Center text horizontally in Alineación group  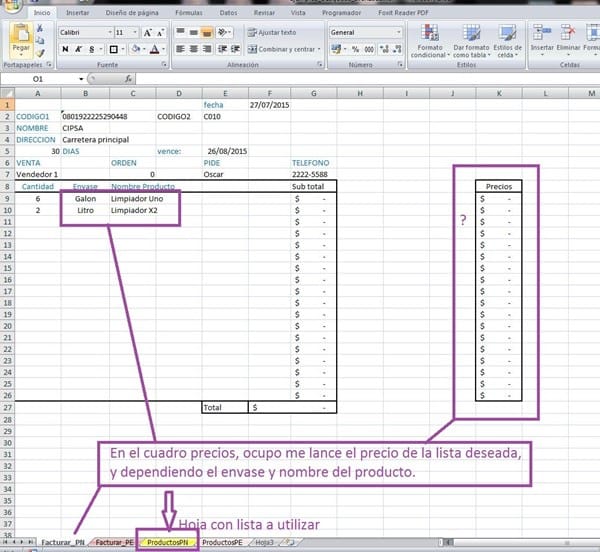click(x=194, y=49)
